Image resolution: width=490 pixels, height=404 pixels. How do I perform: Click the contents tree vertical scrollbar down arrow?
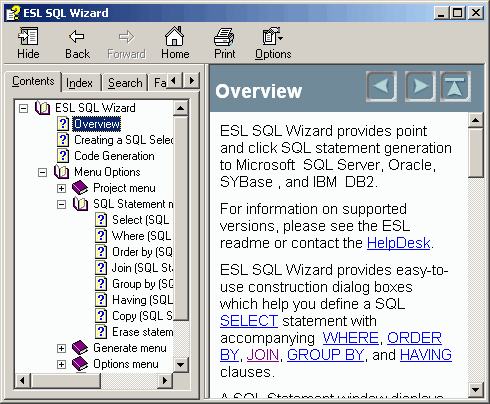181,364
